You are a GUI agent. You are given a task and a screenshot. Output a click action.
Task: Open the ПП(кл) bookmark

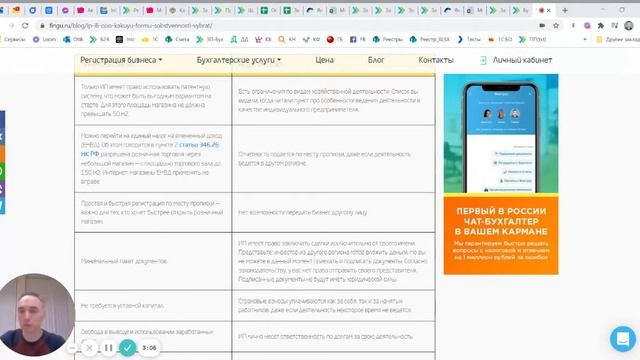click(x=533, y=40)
